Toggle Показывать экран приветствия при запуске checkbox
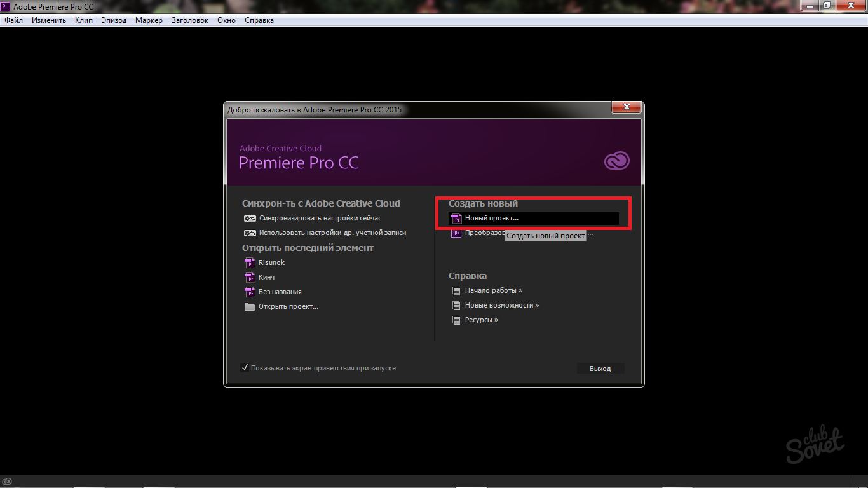Viewport: 868px width, 488px height. [x=245, y=367]
